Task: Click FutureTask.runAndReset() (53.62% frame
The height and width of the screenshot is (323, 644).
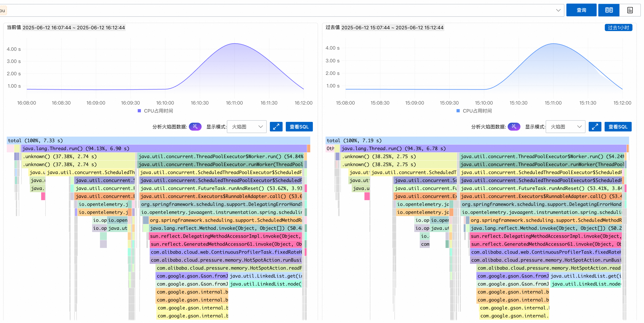Action: [221, 188]
